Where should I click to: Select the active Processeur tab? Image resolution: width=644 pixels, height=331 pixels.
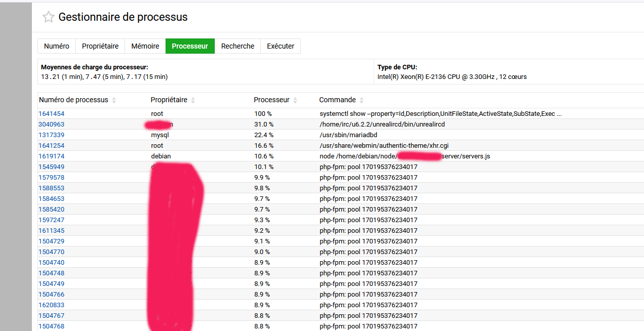tap(190, 46)
